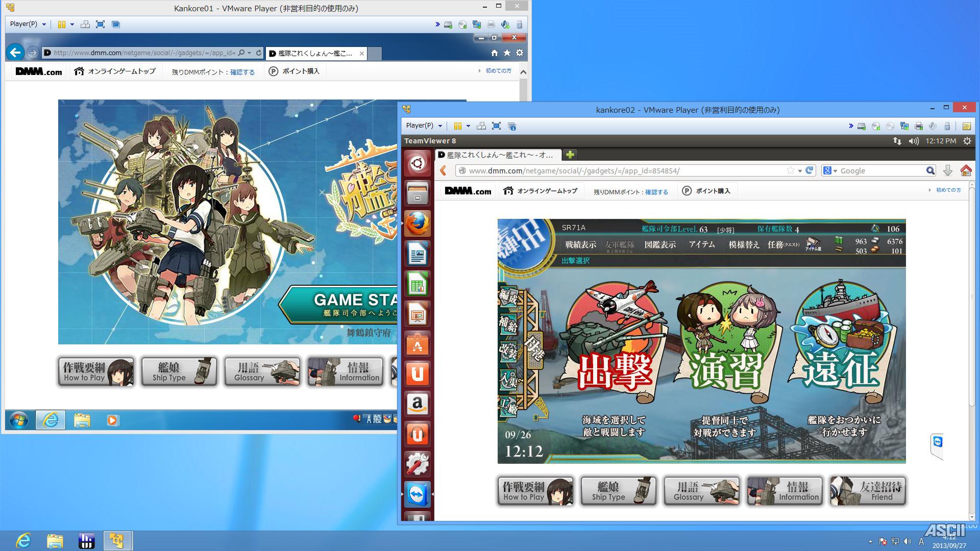Screen dimensions: 980x551
Task: Open TeamViewer icon in the Ubuntu launcher
Action: (x=417, y=494)
